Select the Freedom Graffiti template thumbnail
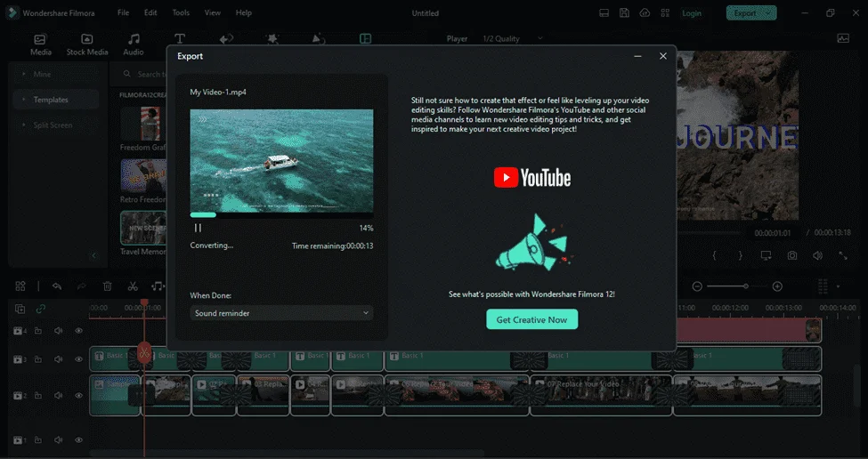868x459 pixels. pyautogui.click(x=143, y=124)
